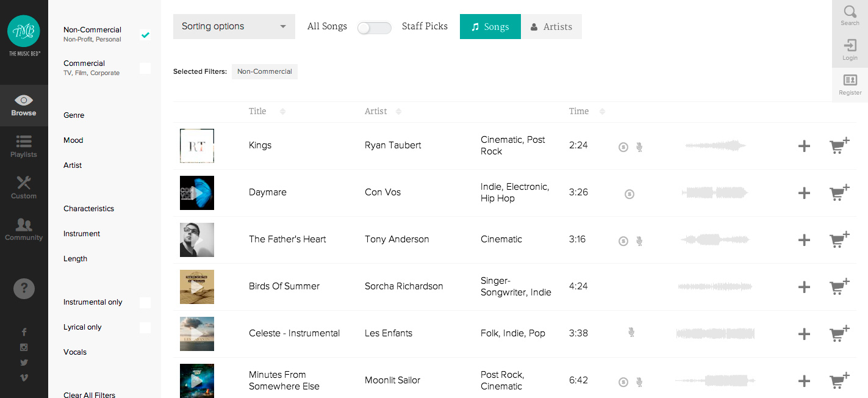Image resolution: width=868 pixels, height=398 pixels.
Task: Click the microphone icon on Celeste row
Action: 631,332
